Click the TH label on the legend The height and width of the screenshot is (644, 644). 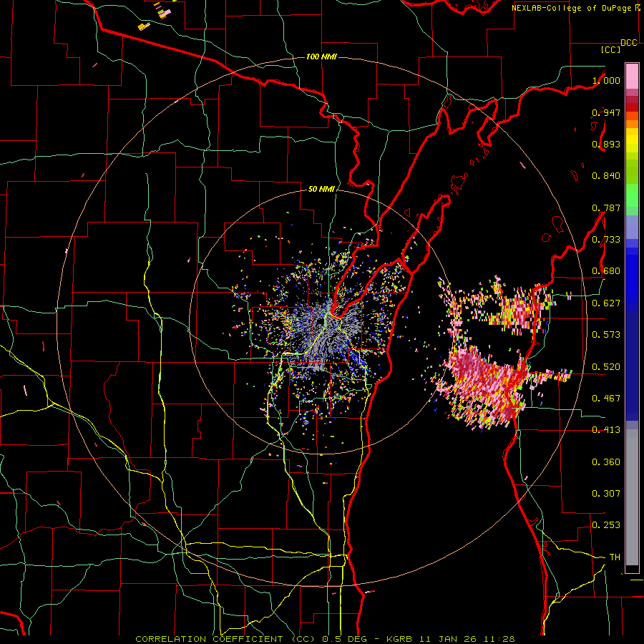point(615,557)
